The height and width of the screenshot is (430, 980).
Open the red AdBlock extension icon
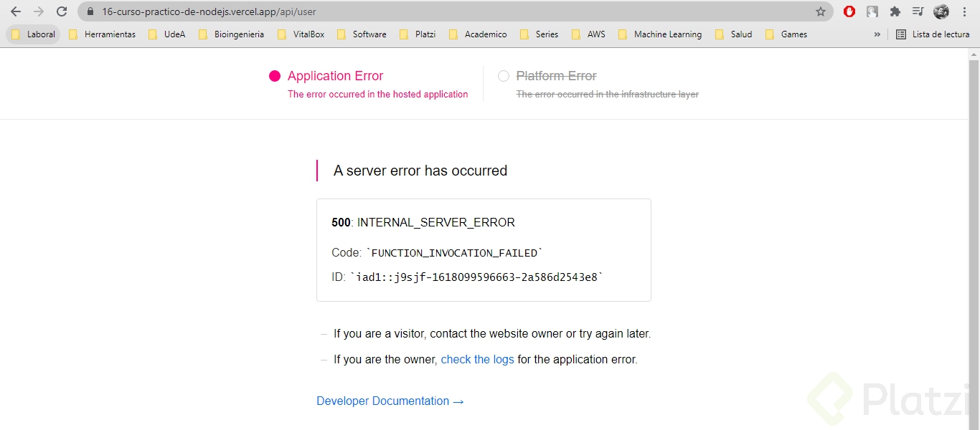point(849,11)
